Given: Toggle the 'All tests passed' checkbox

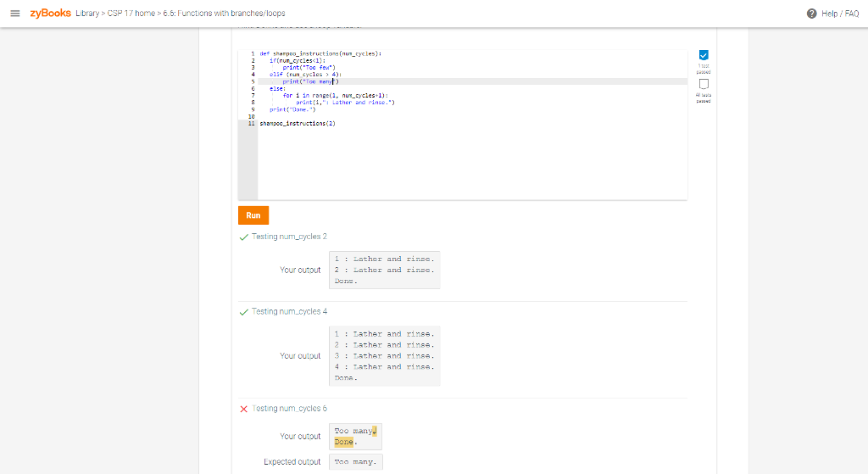Looking at the screenshot, I should click(x=704, y=84).
